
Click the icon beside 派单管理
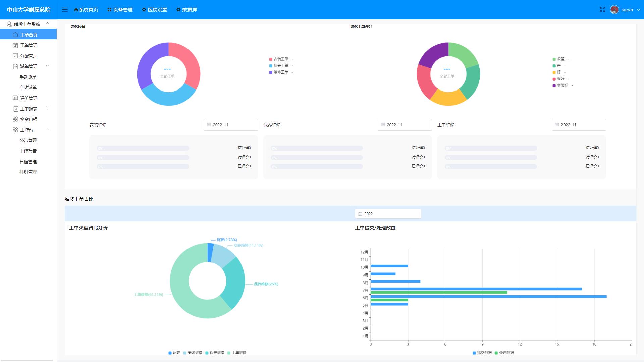point(15,66)
